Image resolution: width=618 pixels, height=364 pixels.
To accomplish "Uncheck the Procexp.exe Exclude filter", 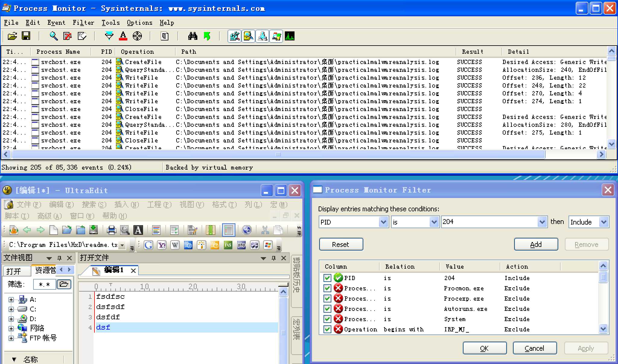I will [327, 299].
